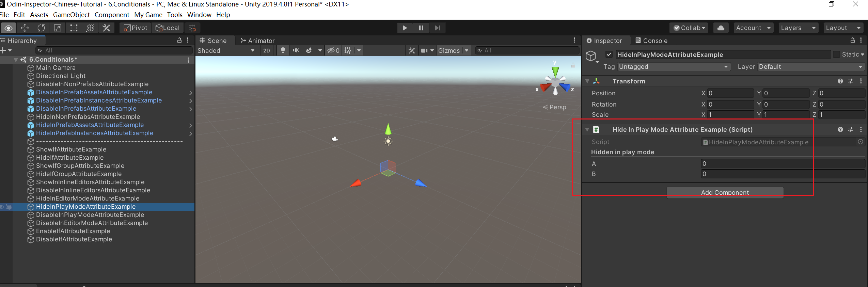This screenshot has height=287, width=868.
Task: Open Transform presets icon
Action: (851, 81)
